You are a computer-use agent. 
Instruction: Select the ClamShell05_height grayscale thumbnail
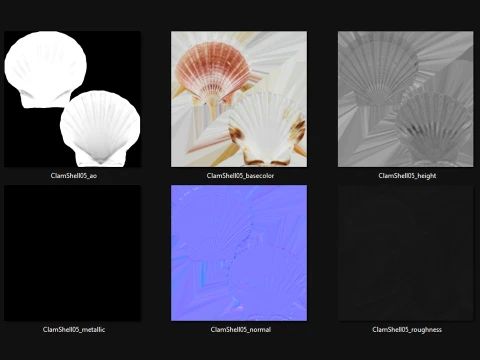coord(406,99)
